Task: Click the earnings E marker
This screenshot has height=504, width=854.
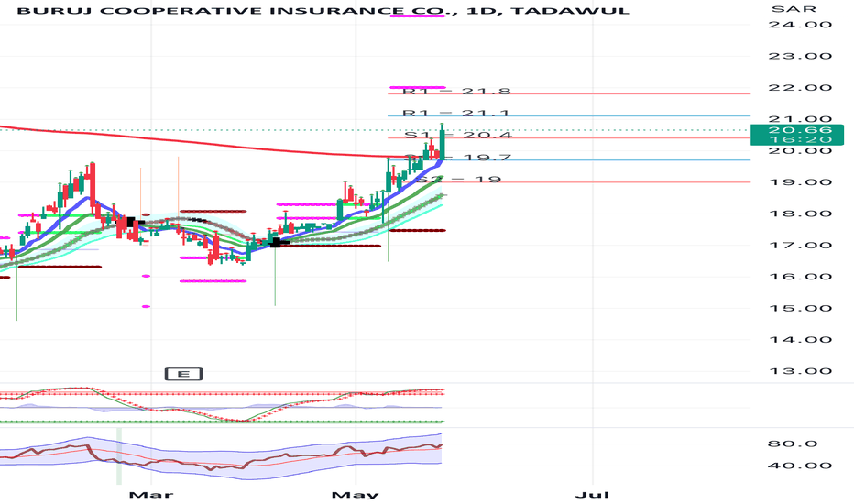Action: click(x=183, y=374)
